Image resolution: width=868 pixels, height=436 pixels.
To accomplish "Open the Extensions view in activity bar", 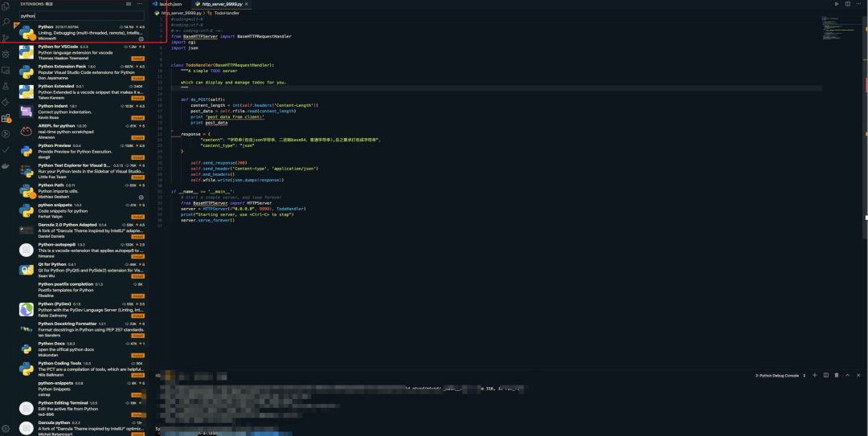I will click(6, 118).
